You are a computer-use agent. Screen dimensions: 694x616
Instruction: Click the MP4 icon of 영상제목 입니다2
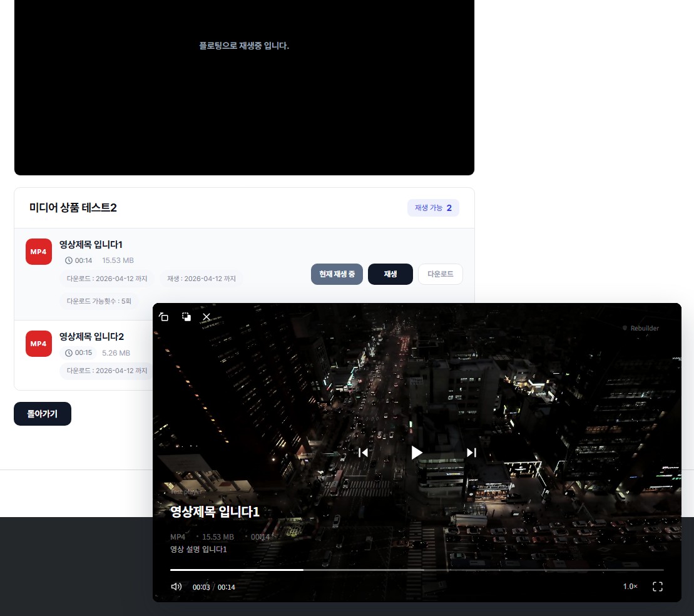coord(39,344)
